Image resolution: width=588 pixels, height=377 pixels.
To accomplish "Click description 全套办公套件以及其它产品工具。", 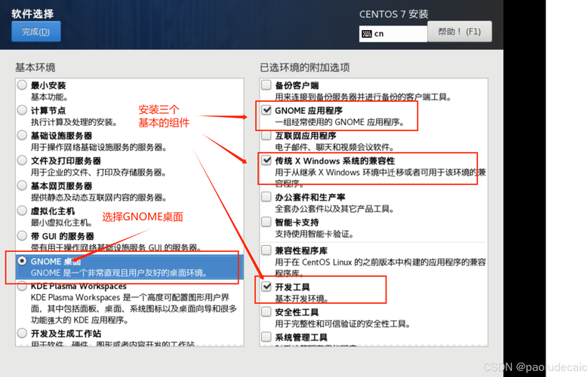I will click(334, 209).
